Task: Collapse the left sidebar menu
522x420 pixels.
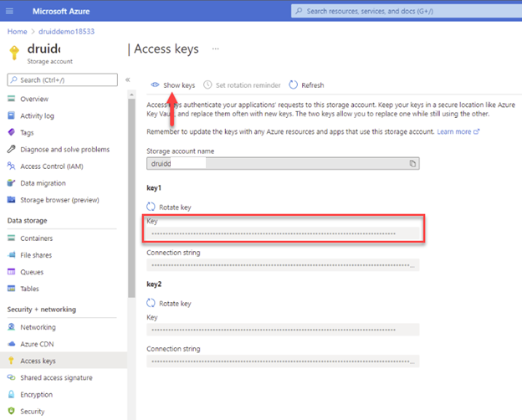Action: coord(128,79)
